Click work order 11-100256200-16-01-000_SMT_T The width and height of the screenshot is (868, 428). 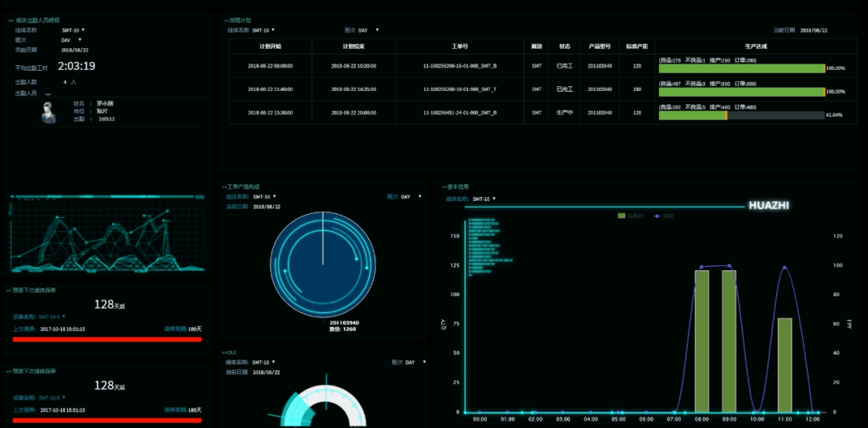pyautogui.click(x=461, y=89)
